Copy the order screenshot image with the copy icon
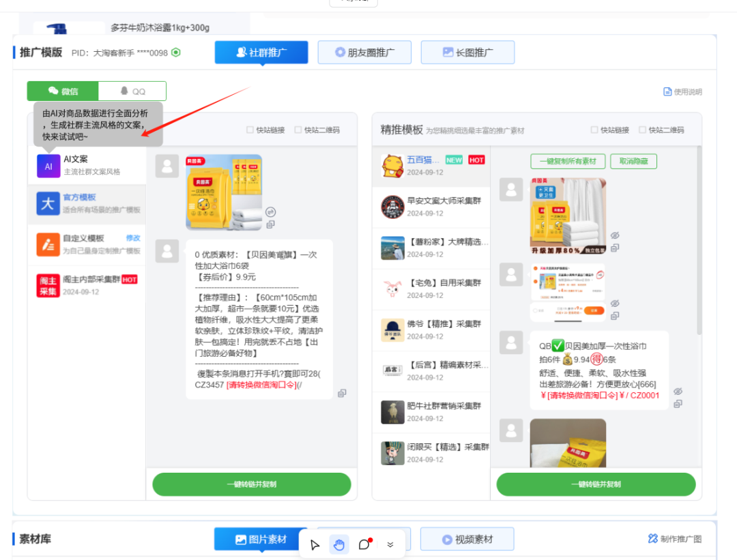Screen dimensions: 737x560 [x=615, y=316]
